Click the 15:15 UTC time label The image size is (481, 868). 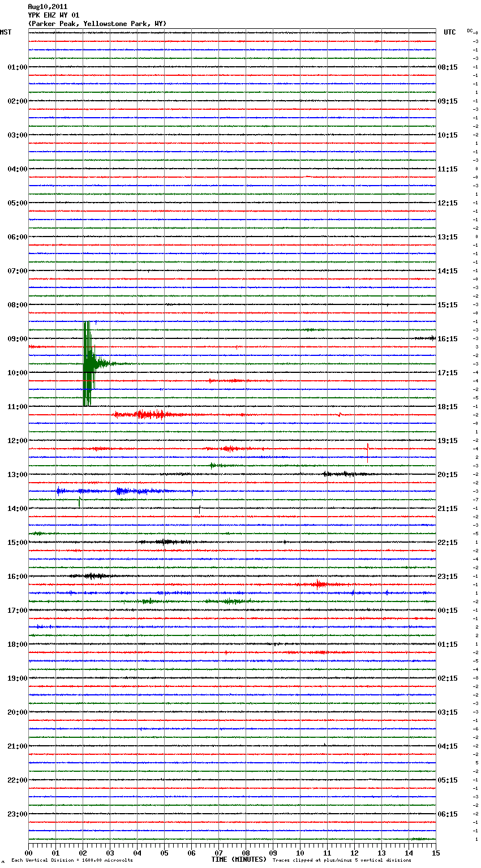point(448,305)
